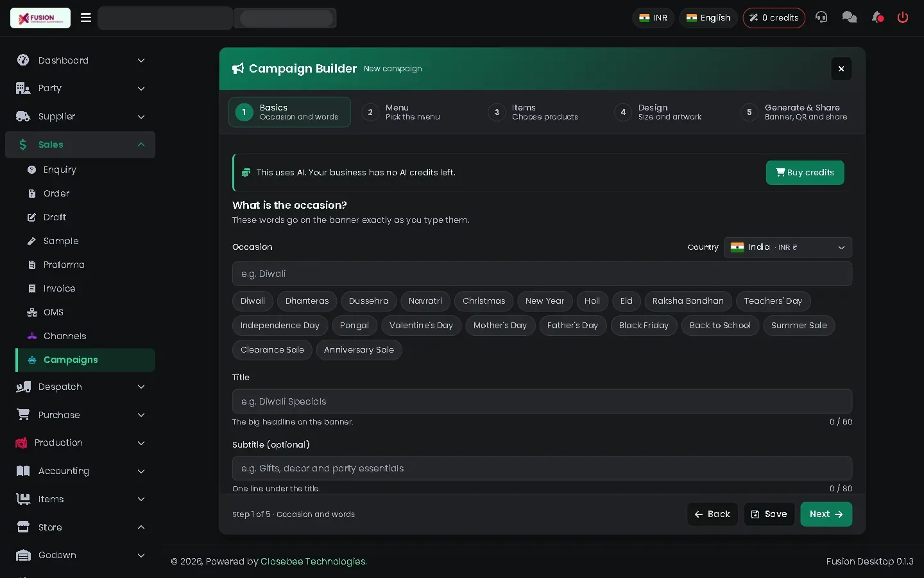Open the support headset icon

[x=821, y=17]
